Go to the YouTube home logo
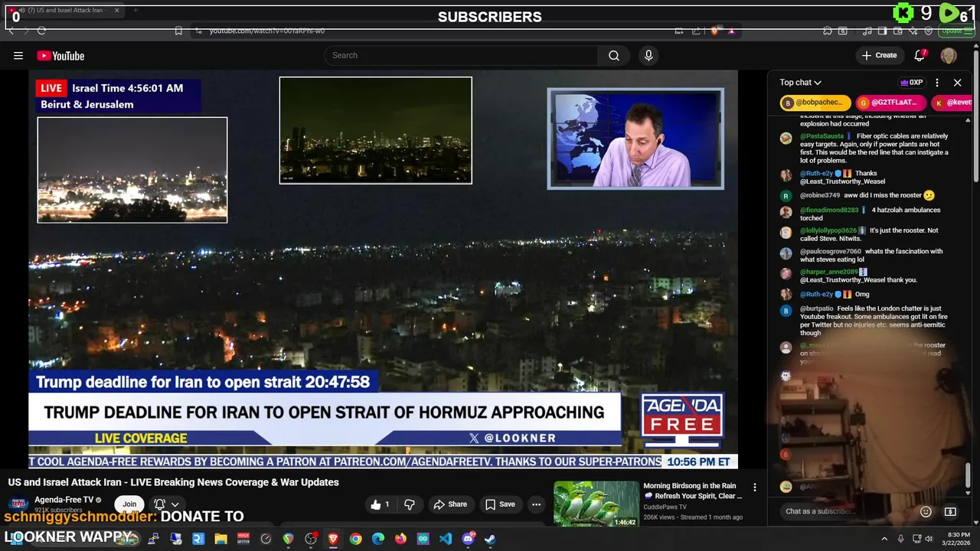 click(x=60, y=56)
